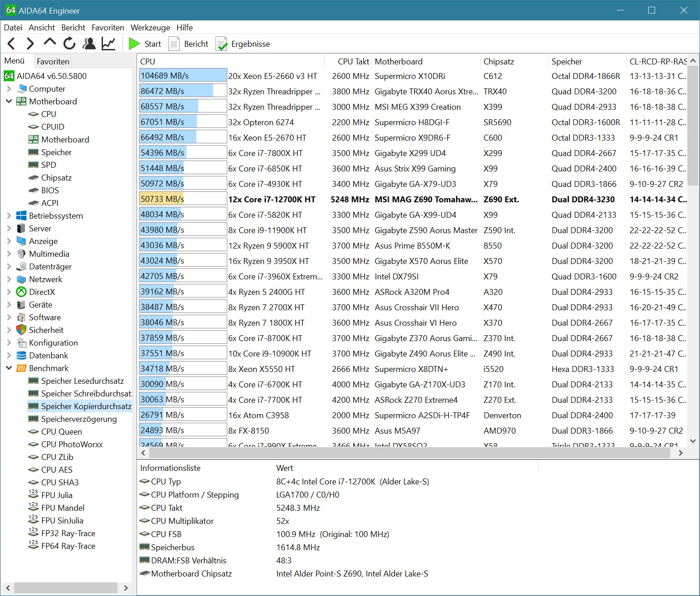Open the user profile icon in toolbar

pyautogui.click(x=89, y=44)
